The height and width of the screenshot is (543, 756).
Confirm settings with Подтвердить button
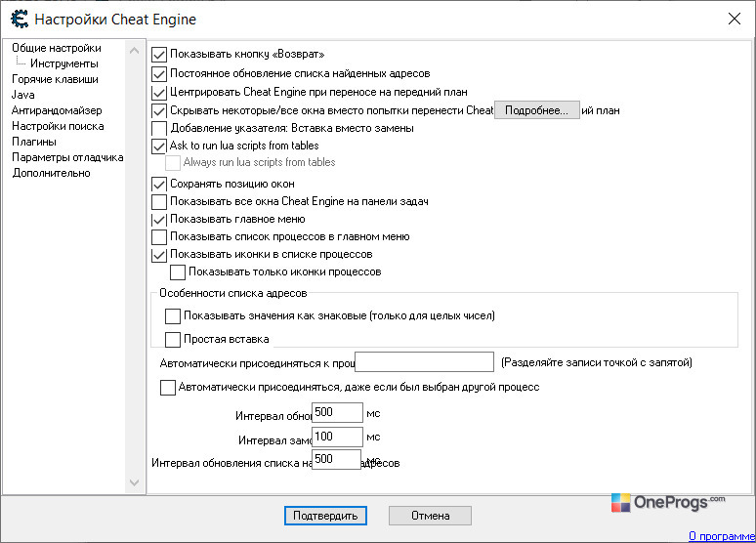tap(325, 516)
